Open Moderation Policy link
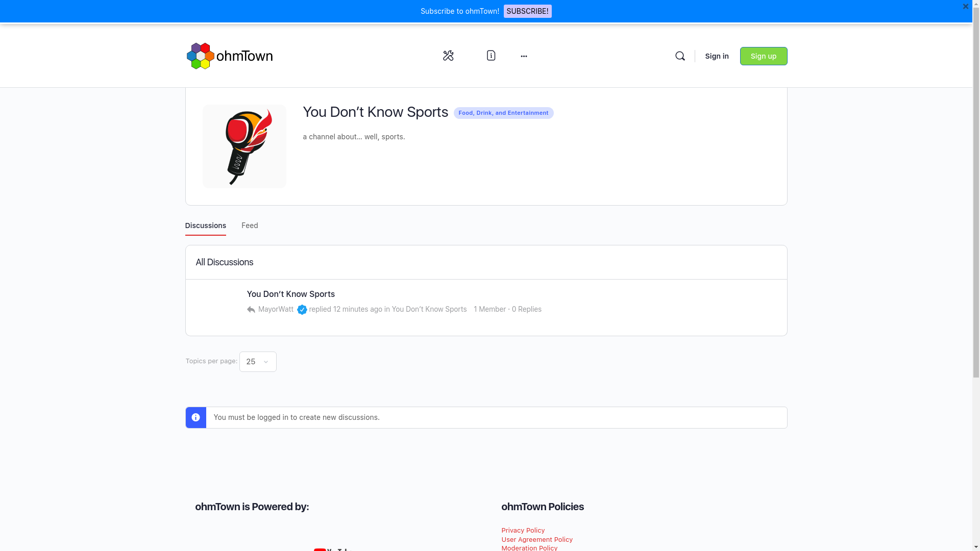Image resolution: width=980 pixels, height=551 pixels. point(529,548)
